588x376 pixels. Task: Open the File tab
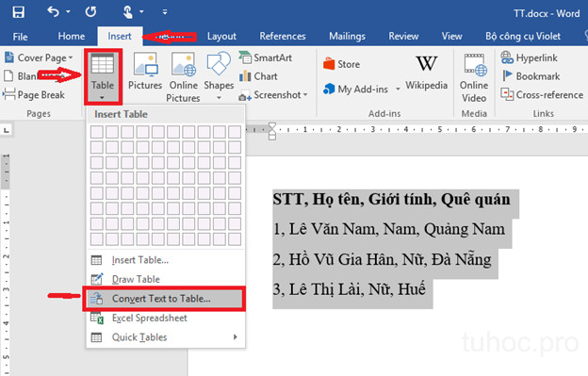click(x=20, y=37)
